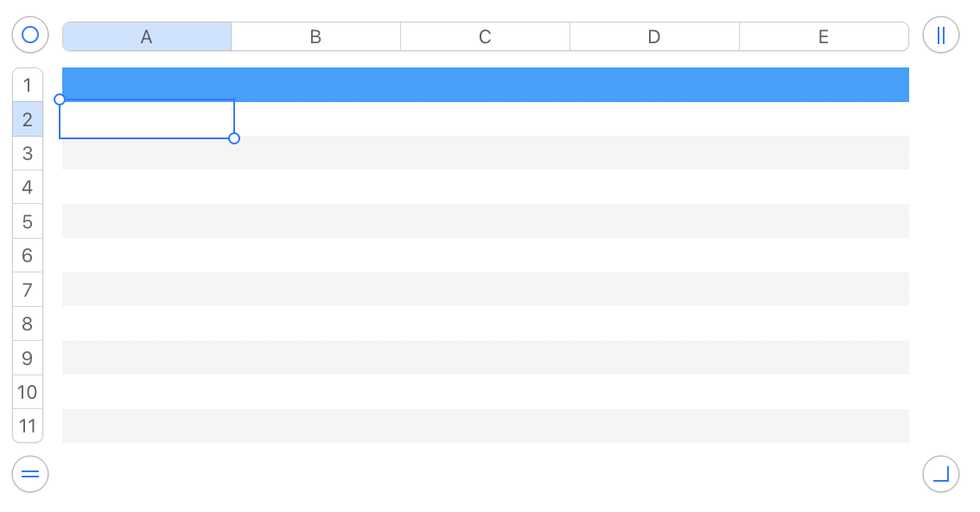The image size is (980, 512).
Task: Select column C header
Action: (x=485, y=37)
